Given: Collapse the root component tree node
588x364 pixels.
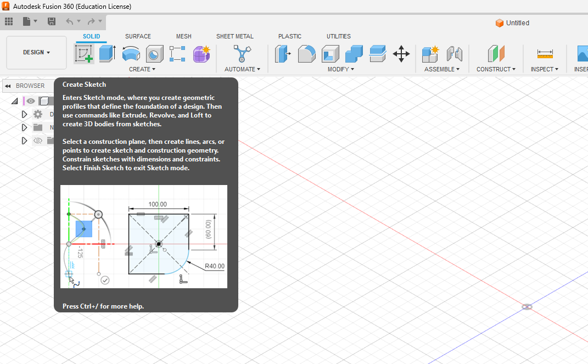Looking at the screenshot, I should pyautogui.click(x=15, y=101).
